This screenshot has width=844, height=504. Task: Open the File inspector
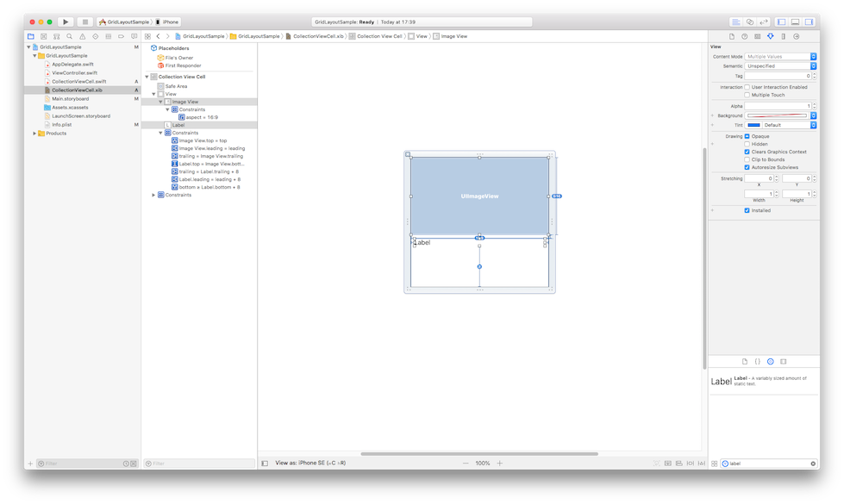(732, 36)
